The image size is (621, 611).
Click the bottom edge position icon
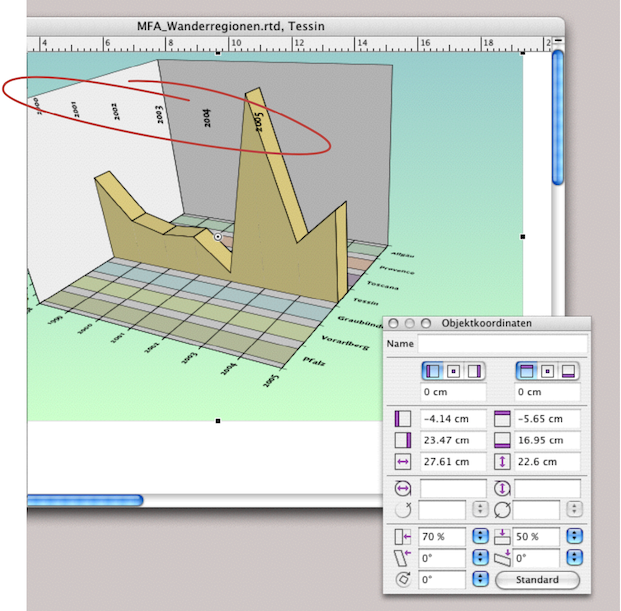click(x=502, y=440)
